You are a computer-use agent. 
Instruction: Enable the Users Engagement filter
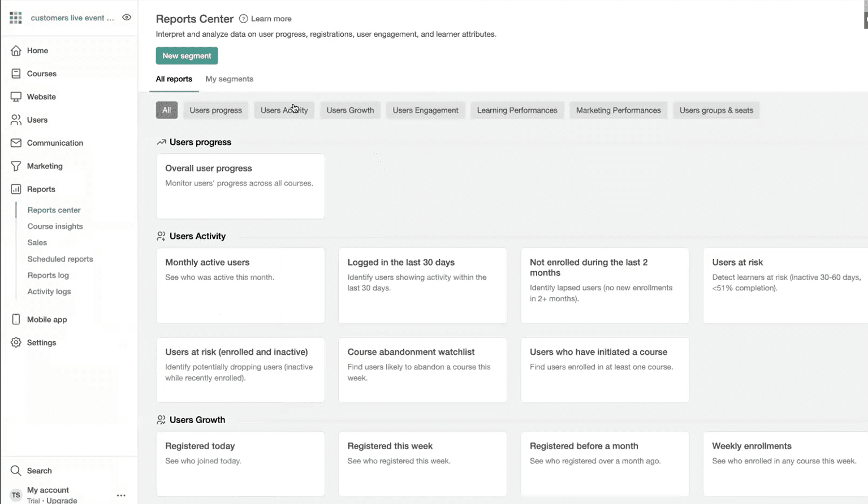(425, 110)
